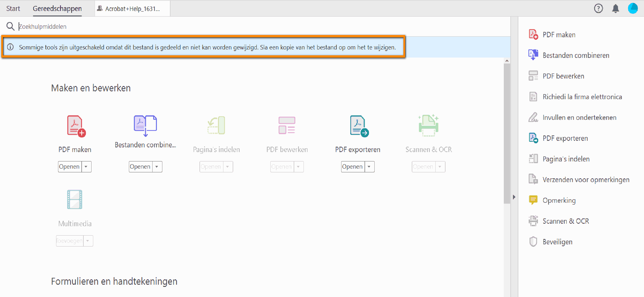The image size is (644, 297).
Task: Expand dropdown arrow next to PDF maken Openen
Action: coord(86,167)
